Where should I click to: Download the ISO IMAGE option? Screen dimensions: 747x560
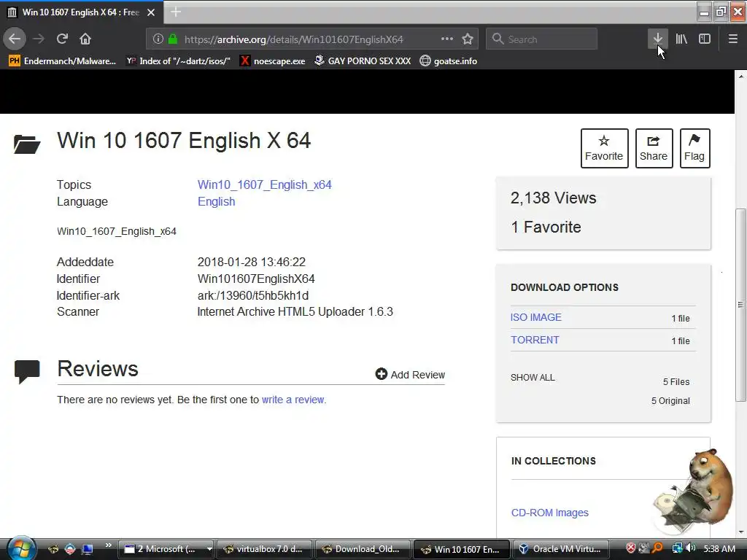click(x=536, y=317)
